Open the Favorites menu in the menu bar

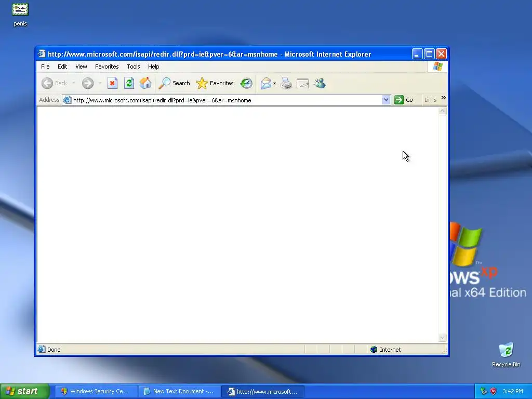click(x=107, y=66)
